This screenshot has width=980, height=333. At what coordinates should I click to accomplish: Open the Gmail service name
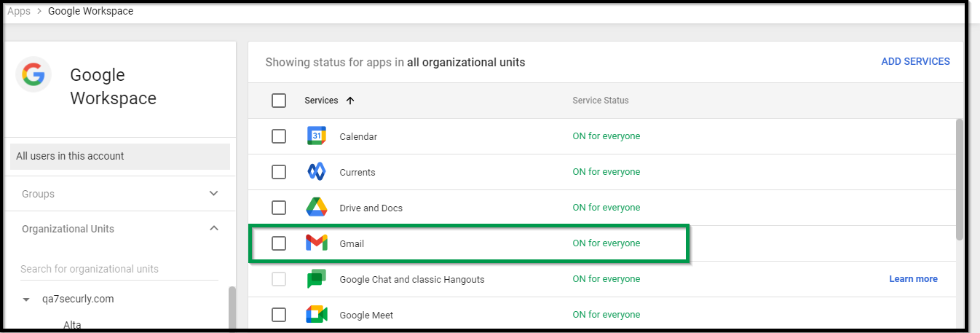(x=352, y=244)
